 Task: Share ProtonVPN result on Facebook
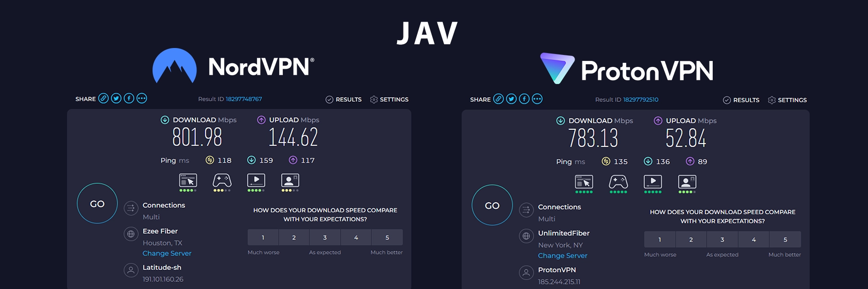click(x=524, y=99)
